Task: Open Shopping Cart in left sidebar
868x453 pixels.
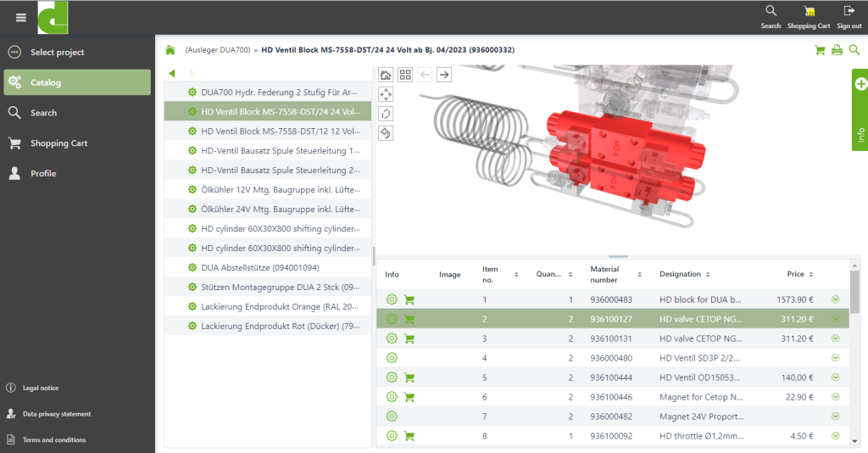Action: 58,143
